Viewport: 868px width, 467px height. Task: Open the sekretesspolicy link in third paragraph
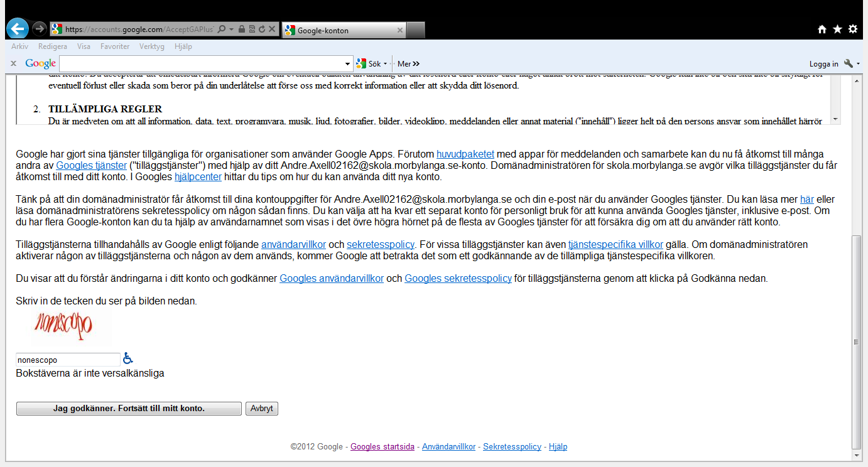pos(381,244)
